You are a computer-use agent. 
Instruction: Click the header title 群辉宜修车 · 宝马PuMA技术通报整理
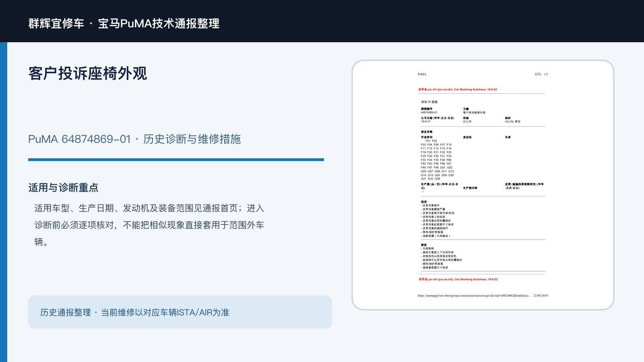(x=124, y=23)
